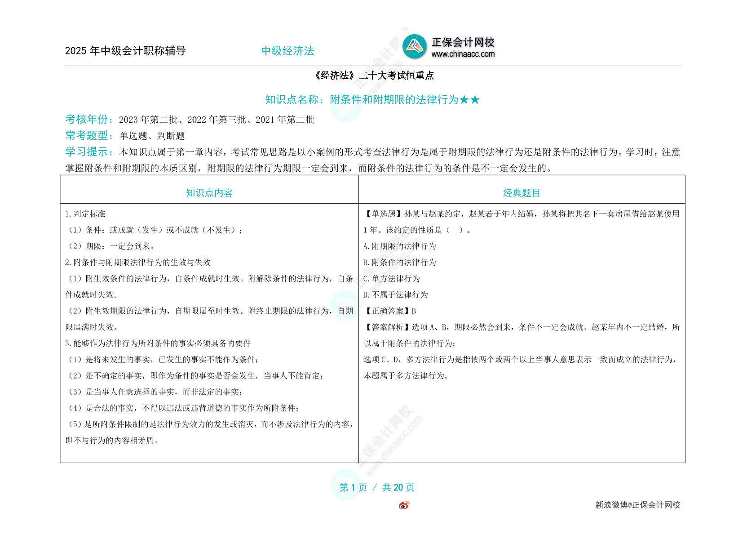
Task: Click the line （1）条件：或成就（发生）或不成就
Action: click(155, 230)
